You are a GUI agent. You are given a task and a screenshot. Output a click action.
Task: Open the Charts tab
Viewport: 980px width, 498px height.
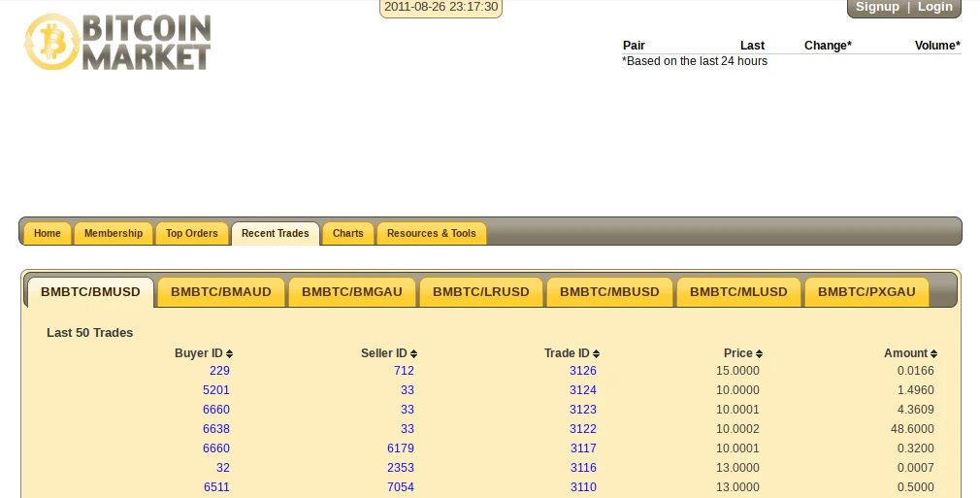click(x=348, y=233)
